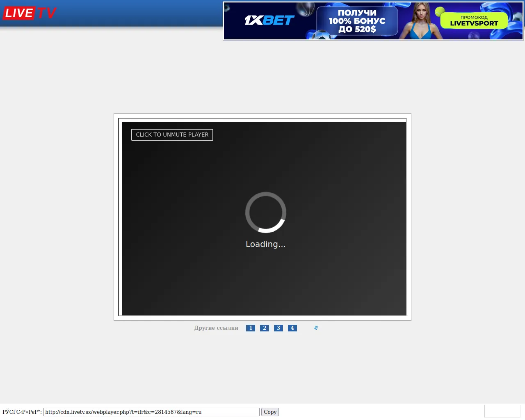This screenshot has height=420, width=525.
Task: Unmute the player via CLICK TO UNMUTE
Action: pos(172,135)
